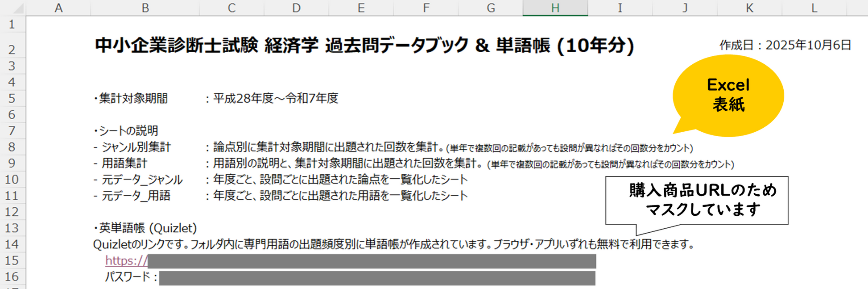Select the '- ジャンル別集計' cell
This screenshot has width=868, height=289.
pos(132,147)
